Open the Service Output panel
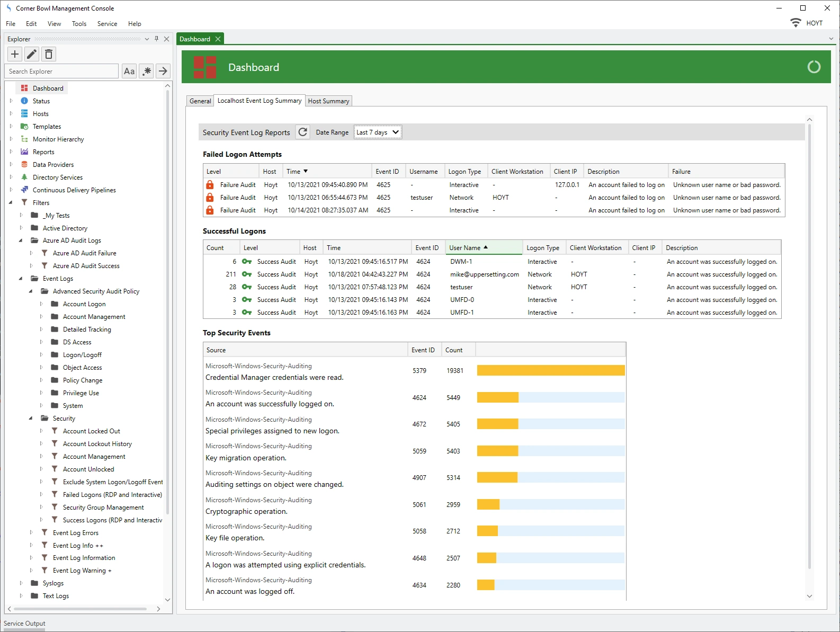This screenshot has width=840, height=632. point(24,624)
